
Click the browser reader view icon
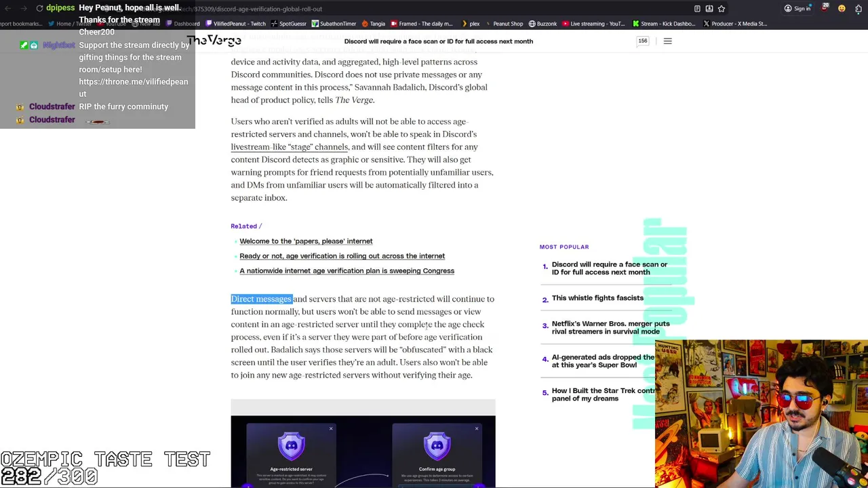pos(697,9)
